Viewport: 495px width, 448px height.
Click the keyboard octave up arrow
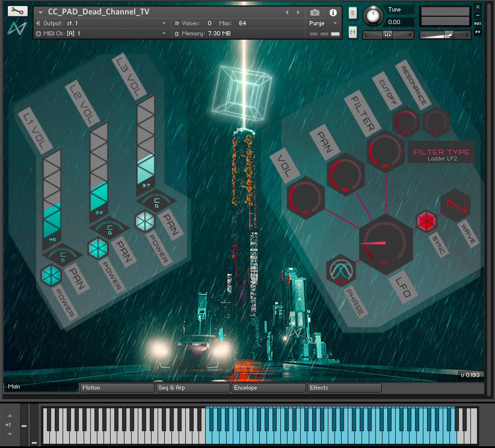click(x=10, y=416)
